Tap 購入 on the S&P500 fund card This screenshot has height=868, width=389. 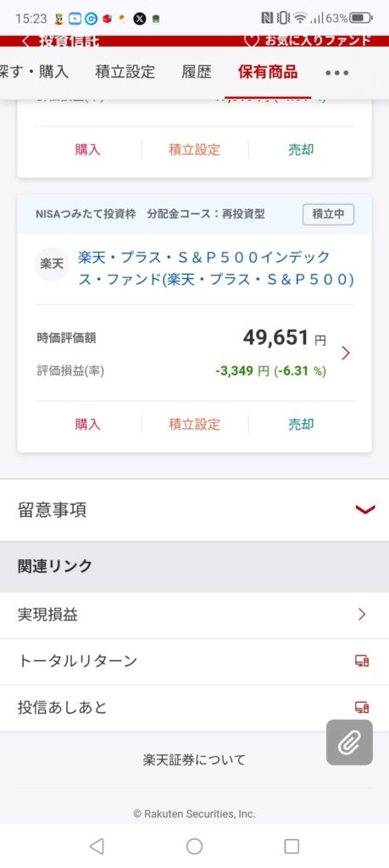coord(87,424)
